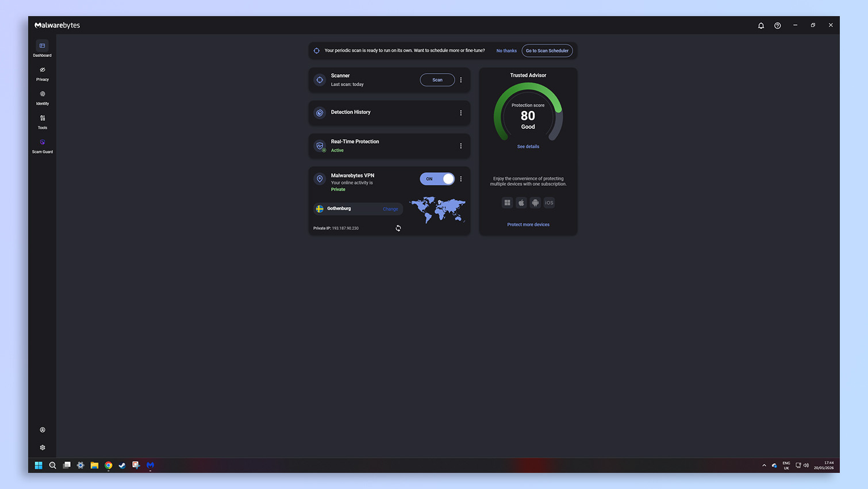
Task: Dismiss the banner with No thanks
Action: click(506, 51)
